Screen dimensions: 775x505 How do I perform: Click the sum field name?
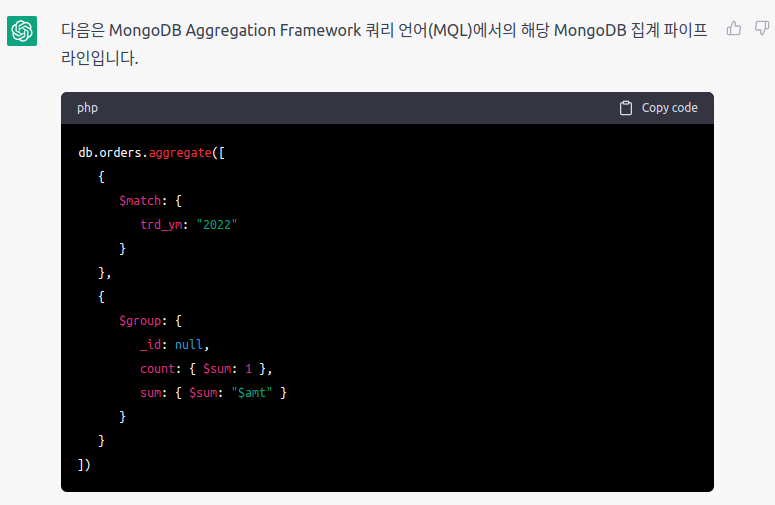click(150, 393)
